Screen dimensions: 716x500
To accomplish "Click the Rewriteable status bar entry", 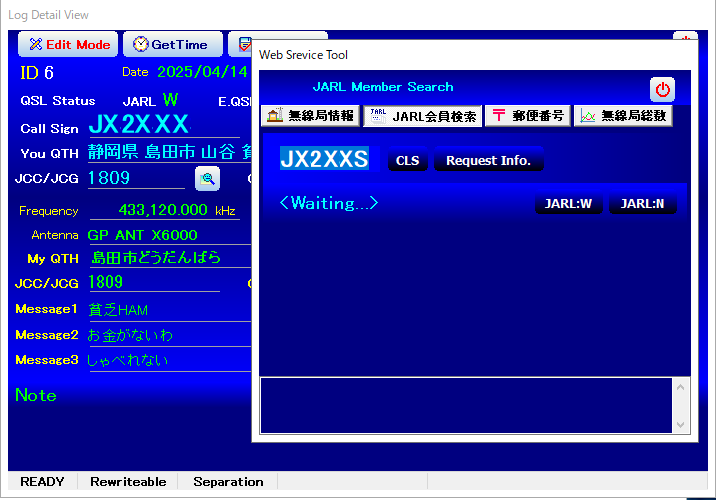I will 128,482.
